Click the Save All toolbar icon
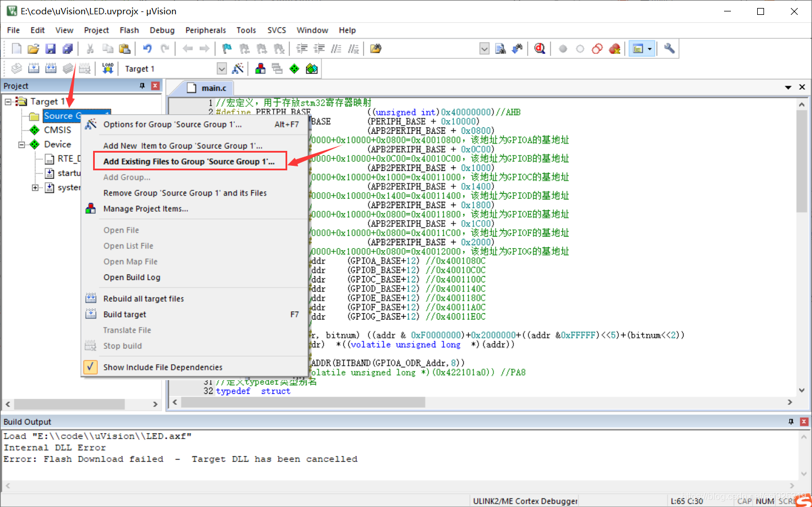The height and width of the screenshot is (507, 812). coord(67,49)
